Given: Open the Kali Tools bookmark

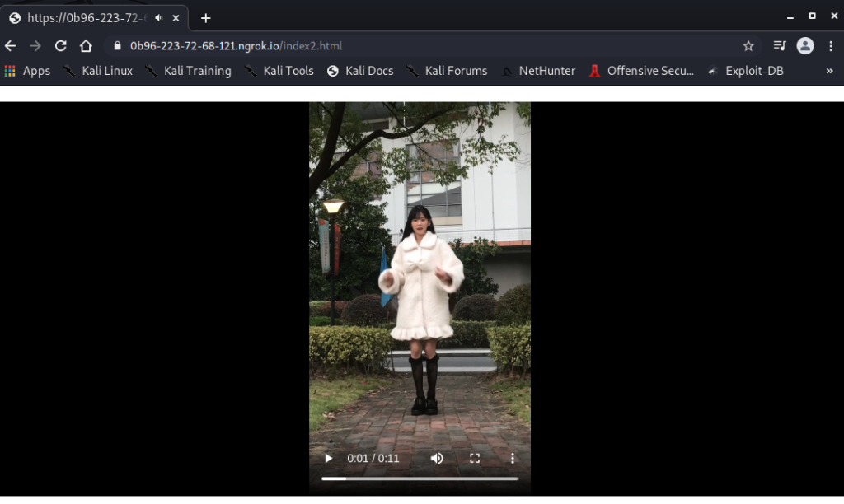Looking at the screenshot, I should click(279, 71).
